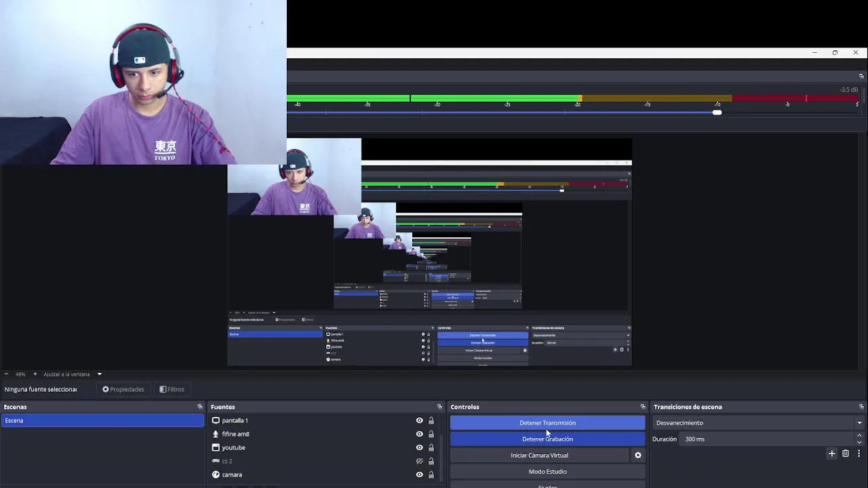Image resolution: width=868 pixels, height=488 pixels.
Task: Open the Filtros dialog
Action: pyautogui.click(x=172, y=389)
